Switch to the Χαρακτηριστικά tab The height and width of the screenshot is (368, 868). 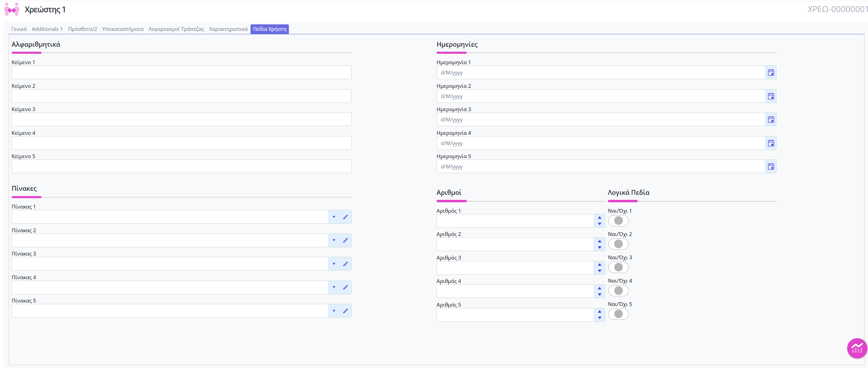tap(228, 29)
